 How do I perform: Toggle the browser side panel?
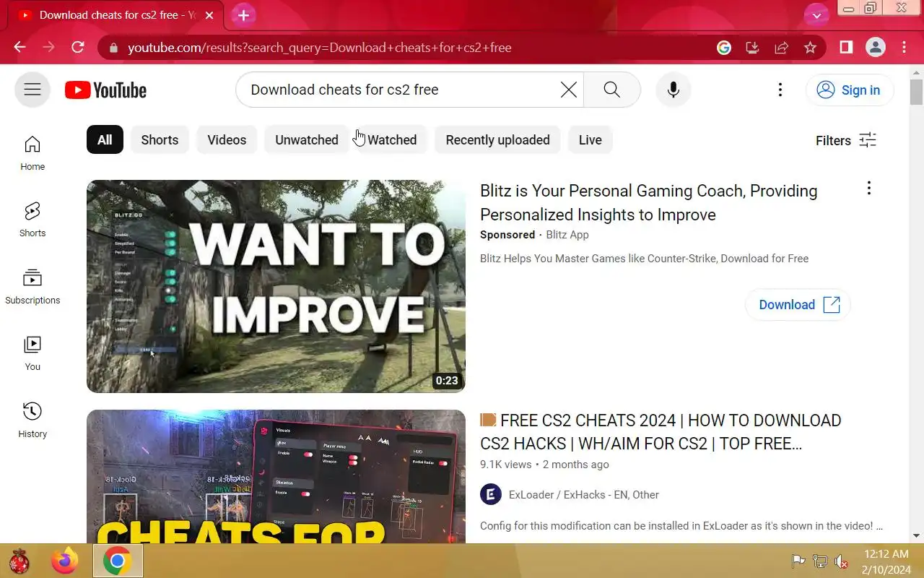pyautogui.click(x=846, y=48)
